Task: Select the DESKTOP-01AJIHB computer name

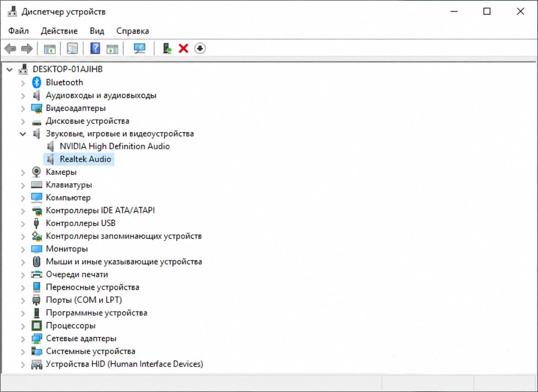Action: click(x=67, y=69)
